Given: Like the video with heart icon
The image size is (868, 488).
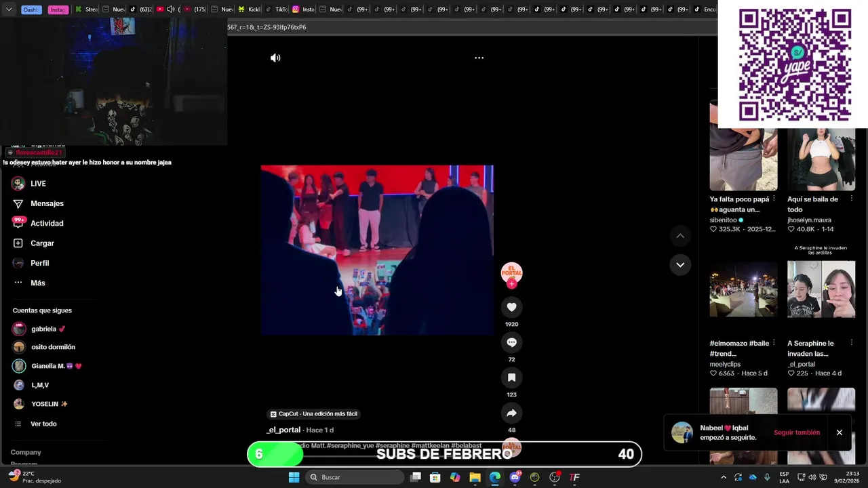Looking at the screenshot, I should point(511,307).
